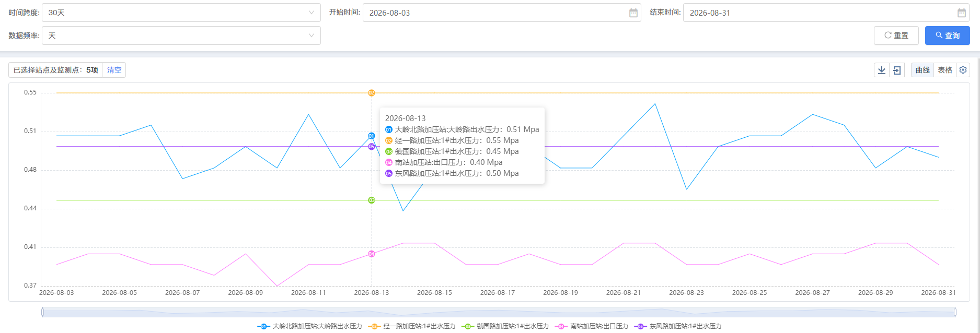This screenshot has width=980, height=333.
Task: Toggle 经一路加压站:1#出水压力 legend series
Action: [412, 326]
